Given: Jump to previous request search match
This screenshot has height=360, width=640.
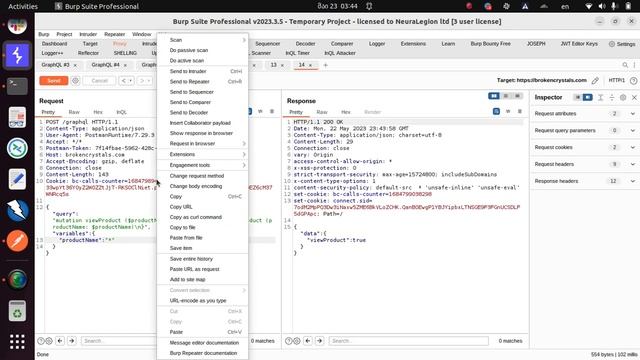Looking at the screenshot, I should coord(60,341).
